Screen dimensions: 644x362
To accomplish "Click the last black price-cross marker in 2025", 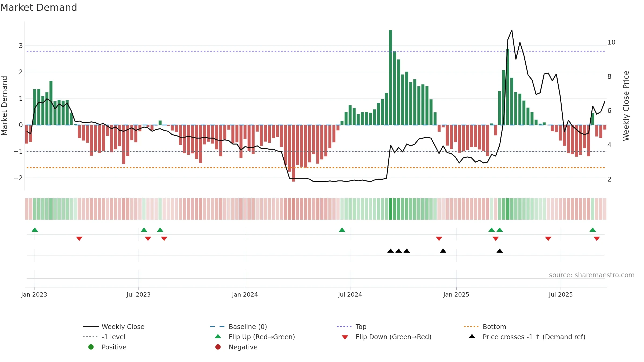I will pos(500,251).
